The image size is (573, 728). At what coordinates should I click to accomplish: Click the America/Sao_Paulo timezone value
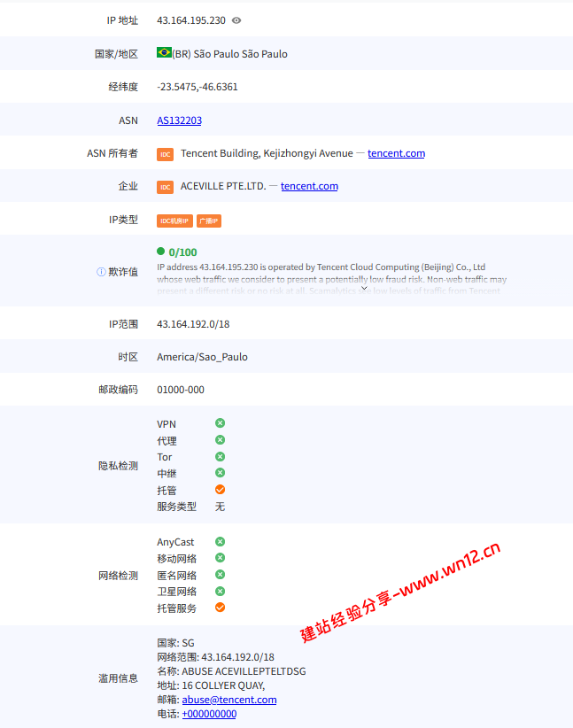click(203, 357)
